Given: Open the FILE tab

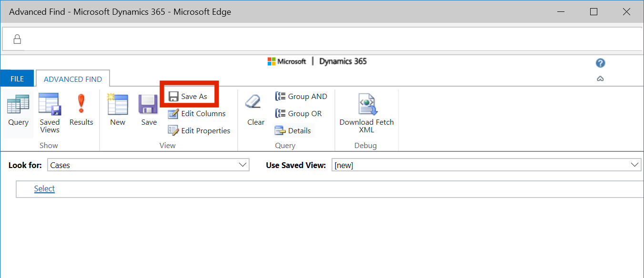Looking at the screenshot, I should pos(17,79).
